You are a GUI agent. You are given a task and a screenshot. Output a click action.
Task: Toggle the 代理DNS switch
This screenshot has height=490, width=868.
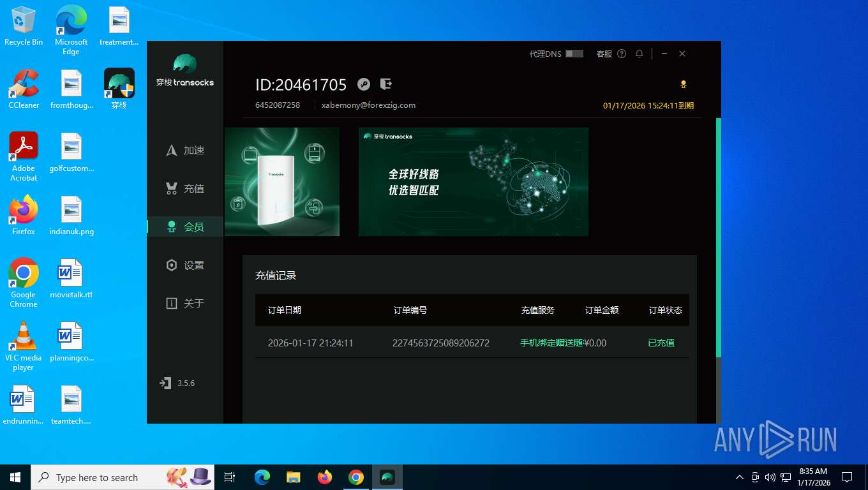tap(574, 54)
